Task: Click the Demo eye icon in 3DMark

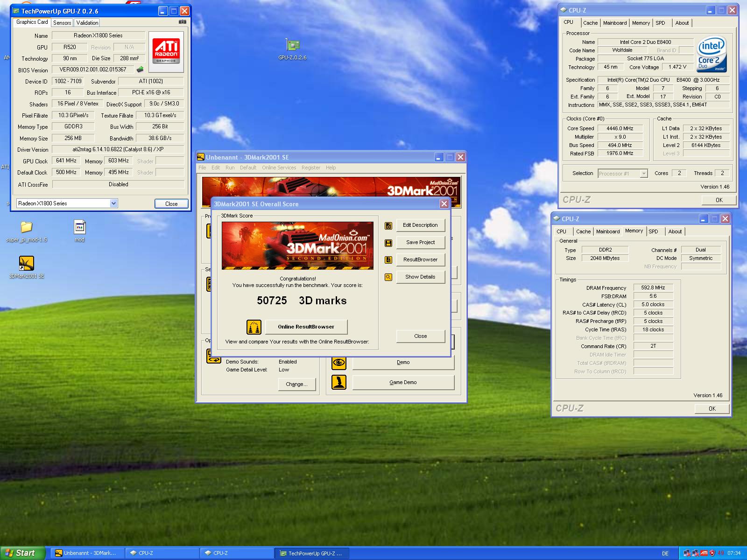Action: (339, 362)
